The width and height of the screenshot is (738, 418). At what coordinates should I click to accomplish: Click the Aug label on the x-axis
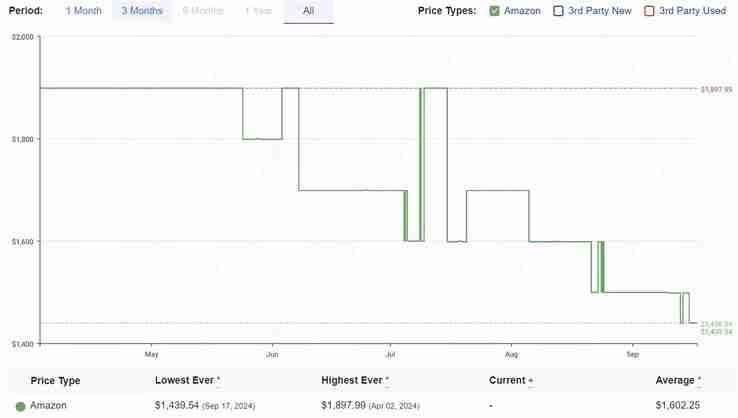[511, 354]
